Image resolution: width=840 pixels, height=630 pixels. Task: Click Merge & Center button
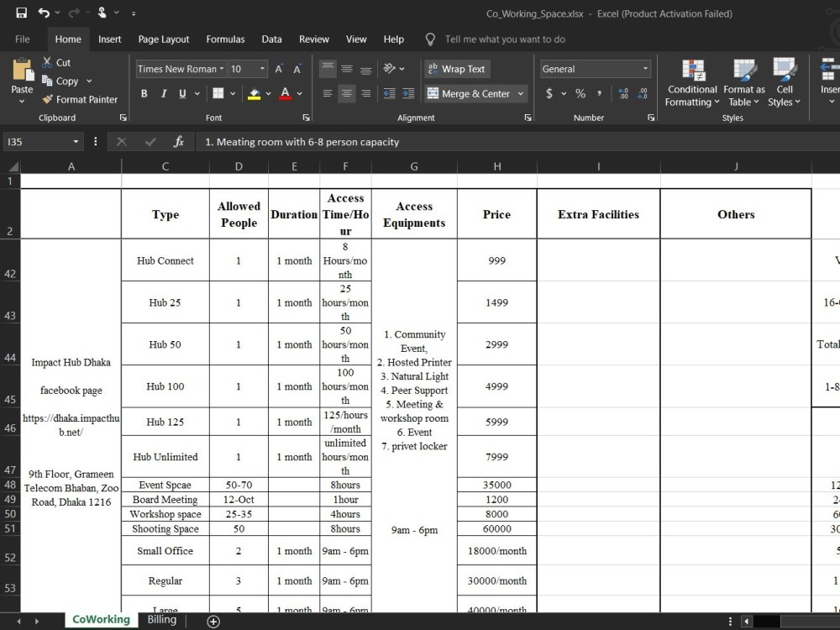[469, 93]
